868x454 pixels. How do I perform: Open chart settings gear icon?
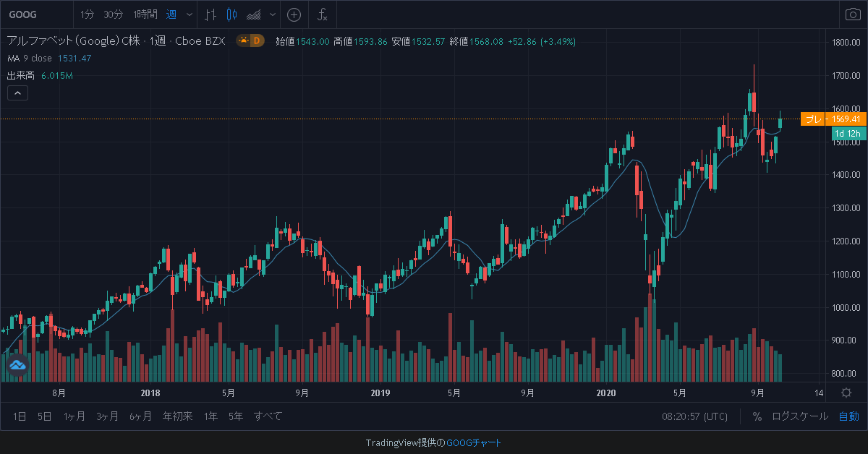tap(846, 393)
